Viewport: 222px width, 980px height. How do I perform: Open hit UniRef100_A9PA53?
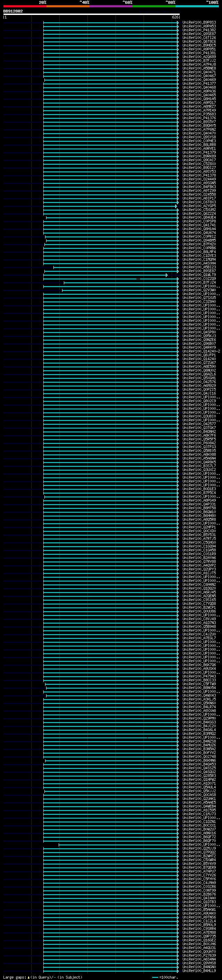[199, 26]
